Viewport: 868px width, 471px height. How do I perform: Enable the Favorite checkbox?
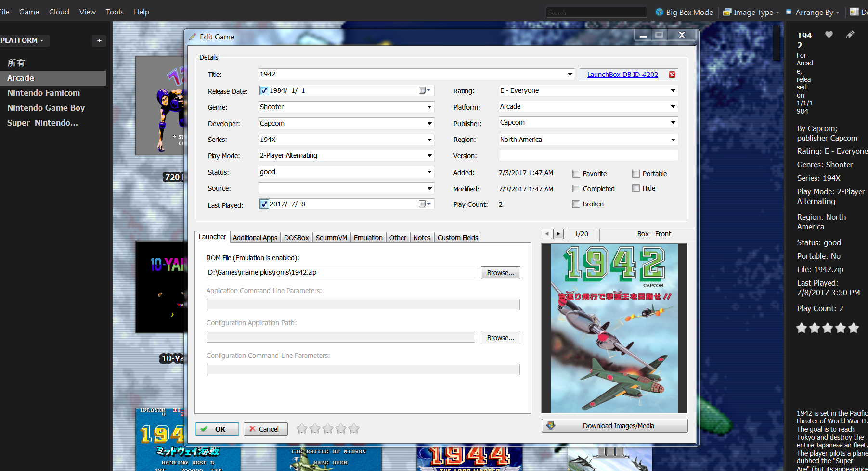[576, 174]
